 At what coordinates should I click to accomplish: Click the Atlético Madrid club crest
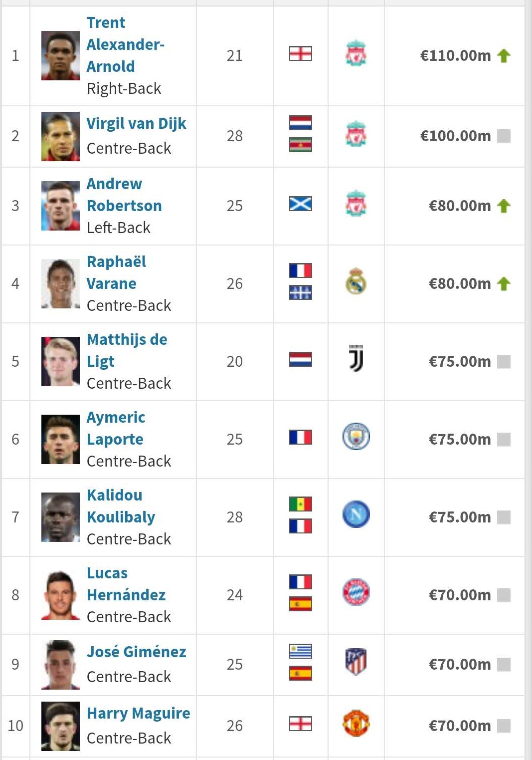(x=355, y=662)
